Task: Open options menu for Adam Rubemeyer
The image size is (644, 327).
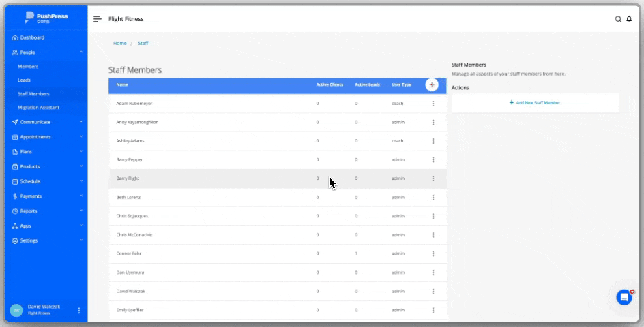Action: point(433,104)
